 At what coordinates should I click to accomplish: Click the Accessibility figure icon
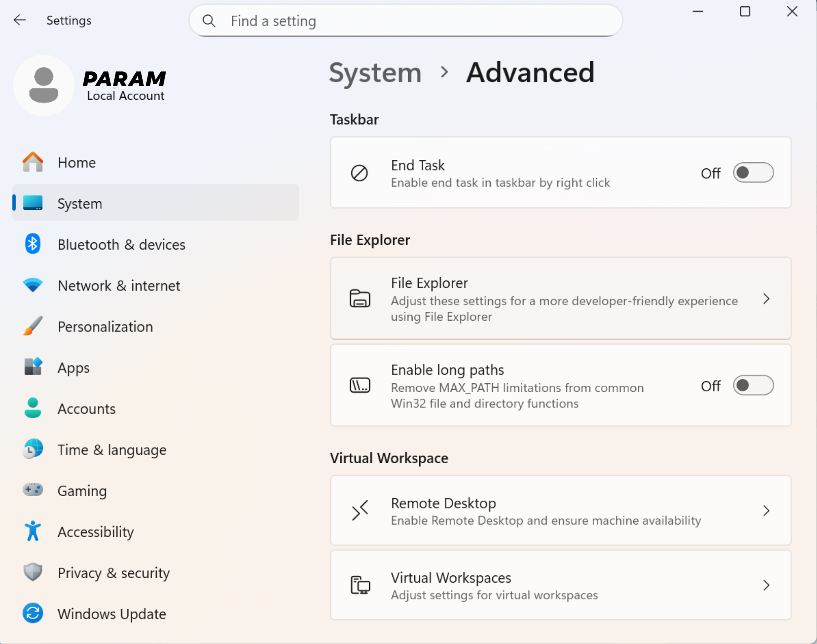pyautogui.click(x=33, y=531)
